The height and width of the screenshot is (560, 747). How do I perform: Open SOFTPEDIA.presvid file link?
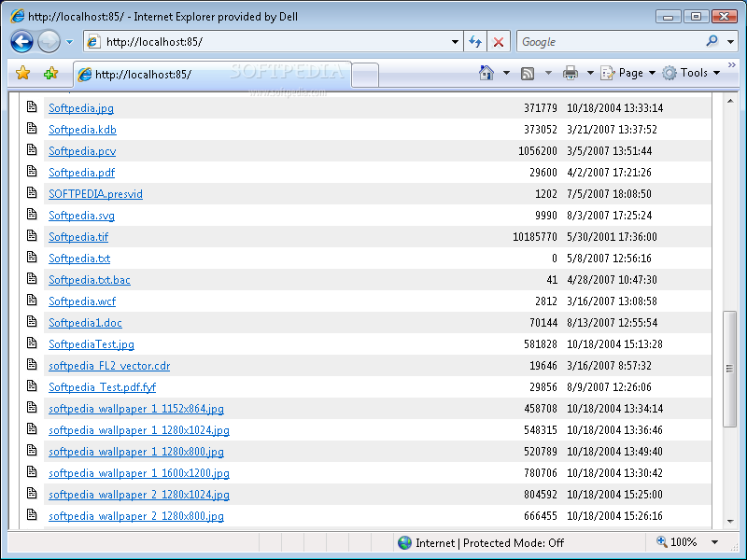(x=95, y=194)
